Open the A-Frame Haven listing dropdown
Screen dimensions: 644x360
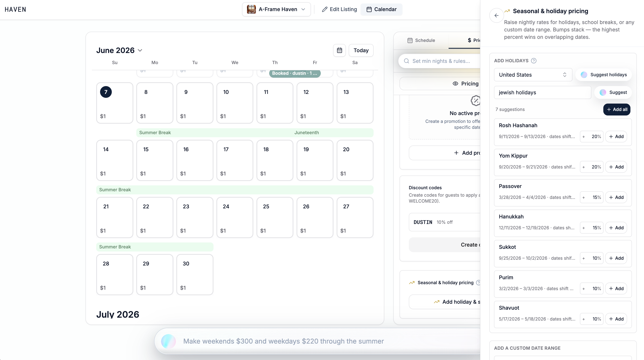click(x=276, y=9)
